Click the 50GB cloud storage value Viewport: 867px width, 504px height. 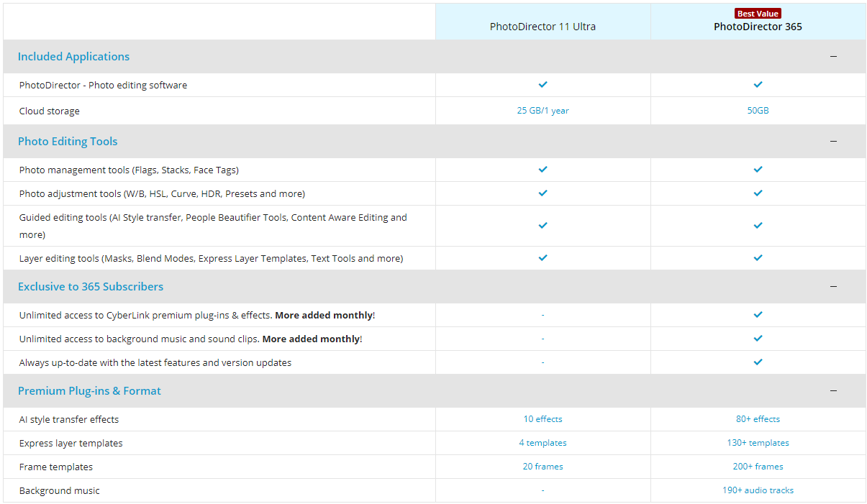[x=758, y=111]
